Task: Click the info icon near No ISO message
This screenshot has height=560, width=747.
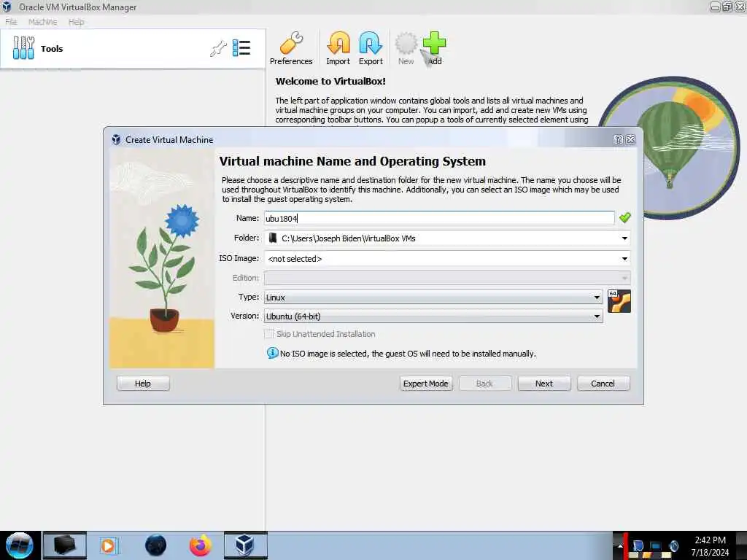Action: tap(272, 353)
